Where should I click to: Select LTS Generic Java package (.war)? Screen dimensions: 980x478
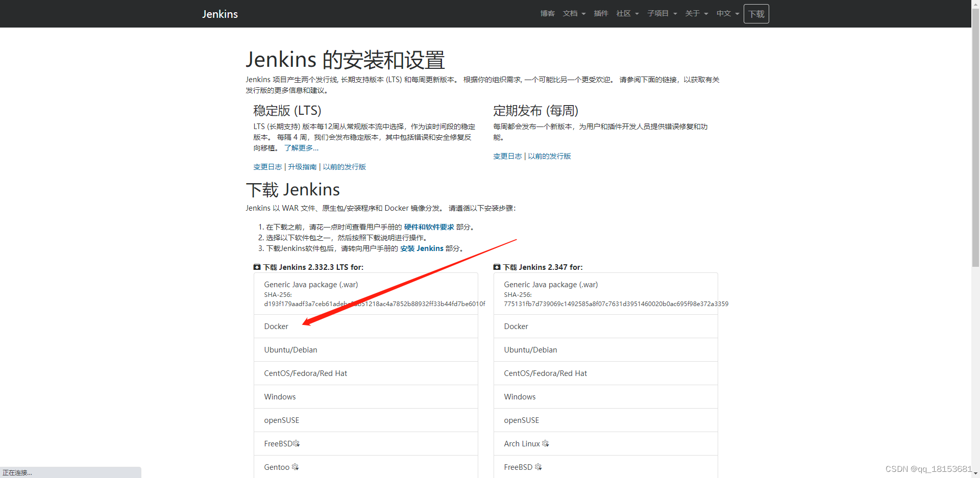coord(365,294)
